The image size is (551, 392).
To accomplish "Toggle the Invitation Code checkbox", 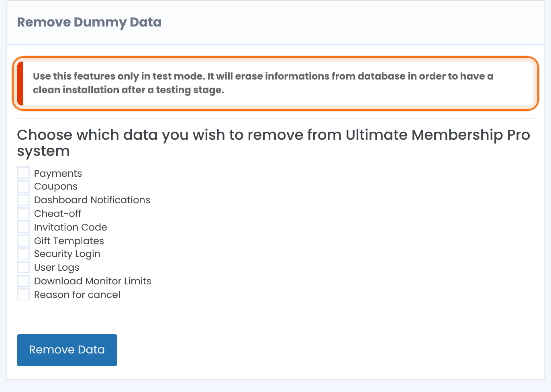I will (x=23, y=227).
